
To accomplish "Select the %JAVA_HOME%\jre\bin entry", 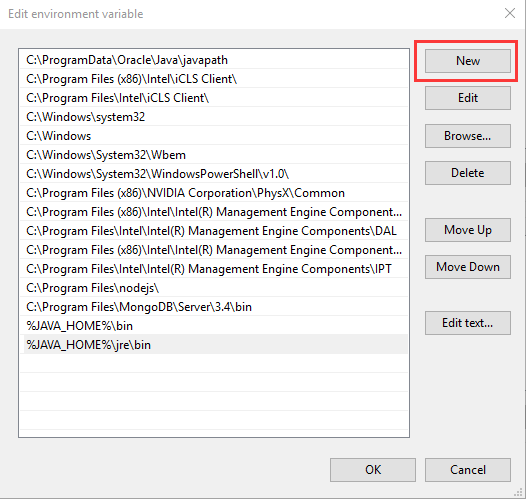I will (x=214, y=345).
